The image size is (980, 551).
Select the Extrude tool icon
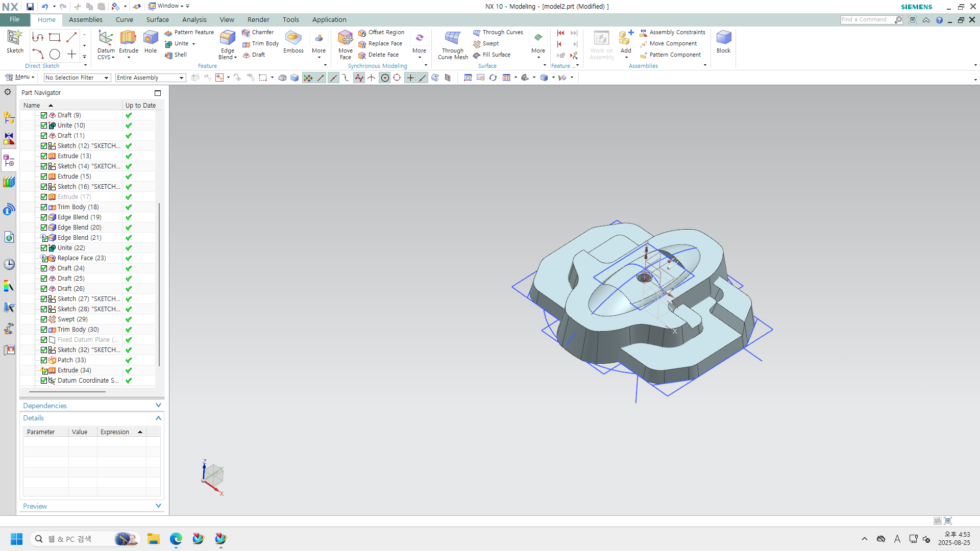click(128, 38)
